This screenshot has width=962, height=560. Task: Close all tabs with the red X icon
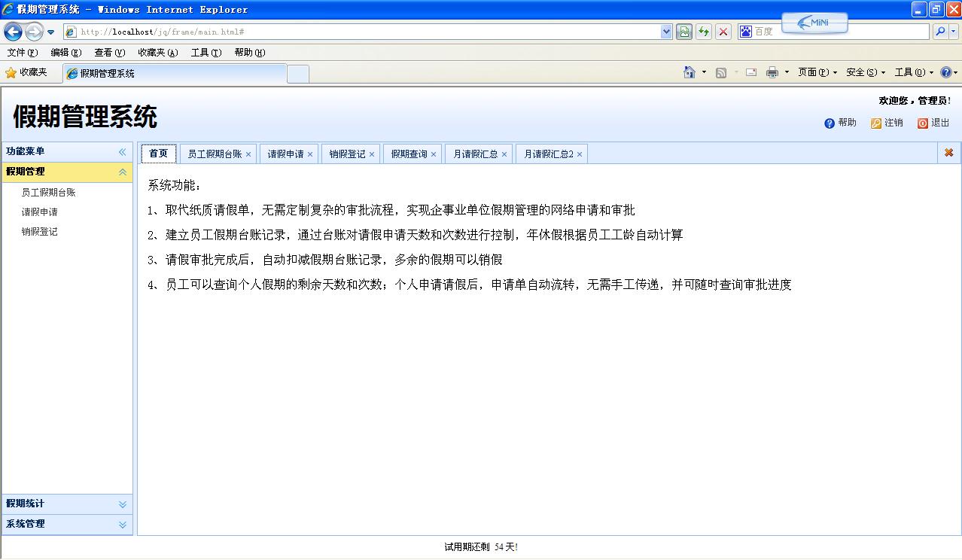[x=948, y=152]
